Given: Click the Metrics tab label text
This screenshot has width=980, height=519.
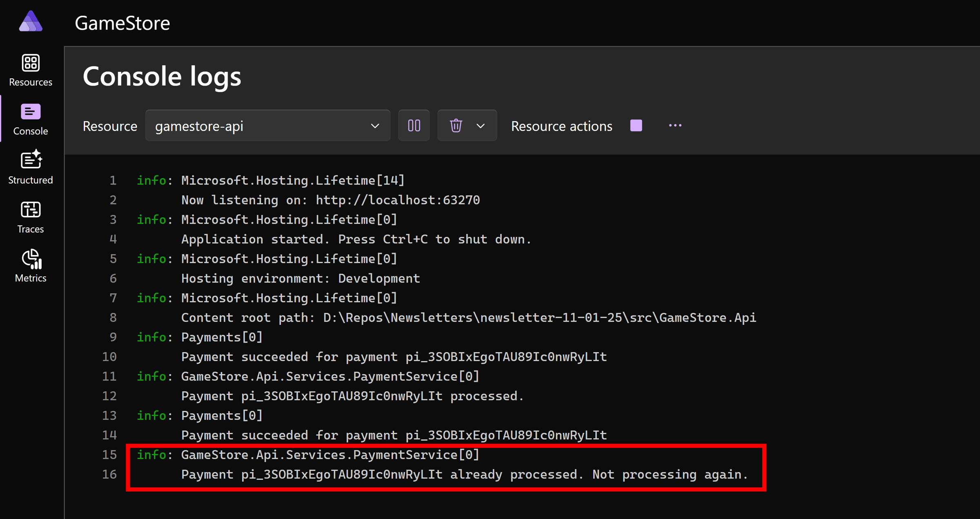Looking at the screenshot, I should tap(31, 278).
